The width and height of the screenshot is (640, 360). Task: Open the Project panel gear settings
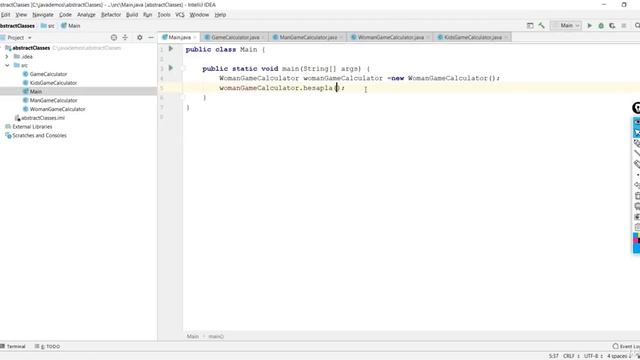click(140, 38)
